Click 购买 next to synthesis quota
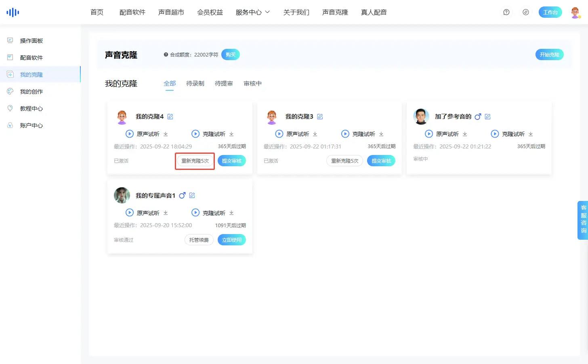588x364 pixels. pyautogui.click(x=231, y=54)
